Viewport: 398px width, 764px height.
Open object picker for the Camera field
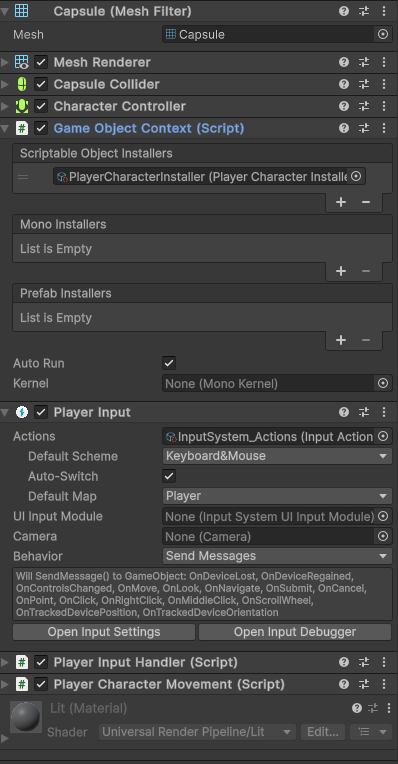pos(383,536)
